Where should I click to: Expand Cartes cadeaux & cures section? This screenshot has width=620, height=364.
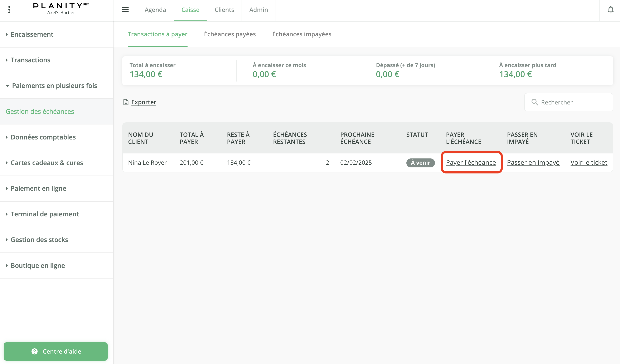point(47,163)
